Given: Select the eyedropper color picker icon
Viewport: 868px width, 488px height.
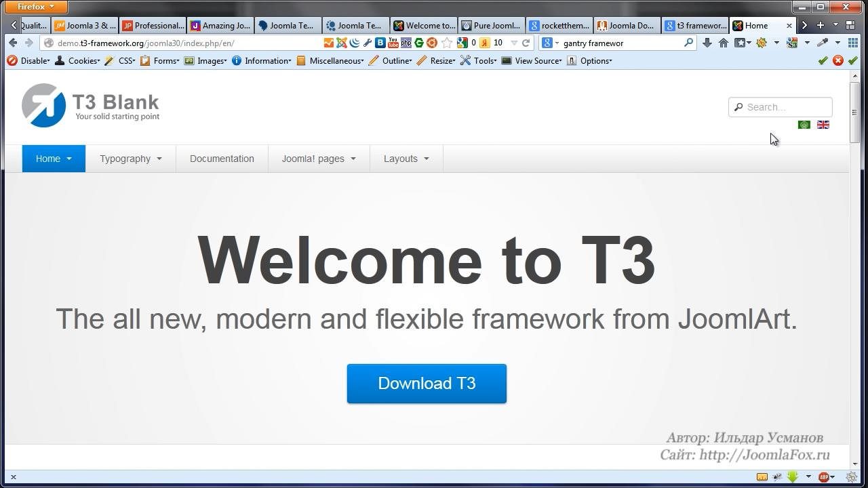Looking at the screenshot, I should coord(823,43).
